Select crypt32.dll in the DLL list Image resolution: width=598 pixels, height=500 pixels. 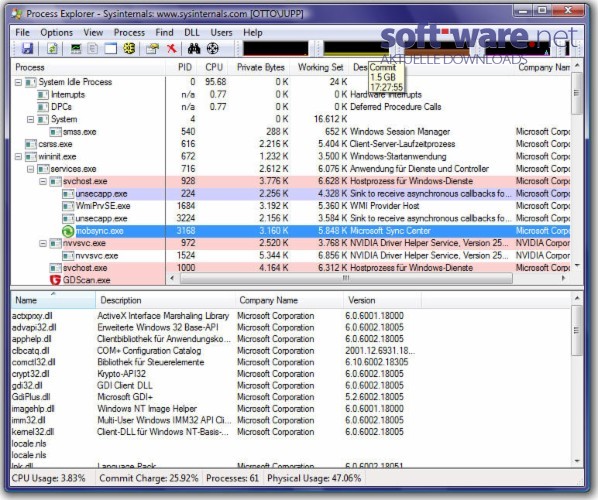coord(31,374)
